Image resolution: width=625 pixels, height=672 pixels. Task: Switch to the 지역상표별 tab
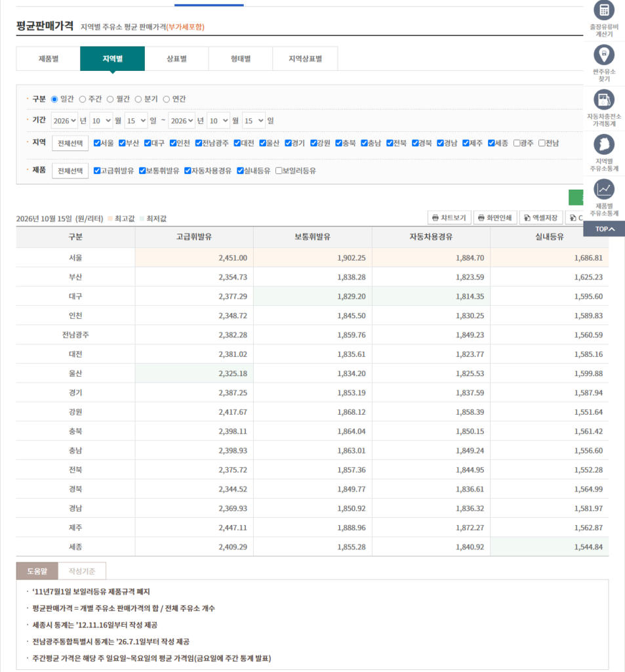(x=305, y=58)
